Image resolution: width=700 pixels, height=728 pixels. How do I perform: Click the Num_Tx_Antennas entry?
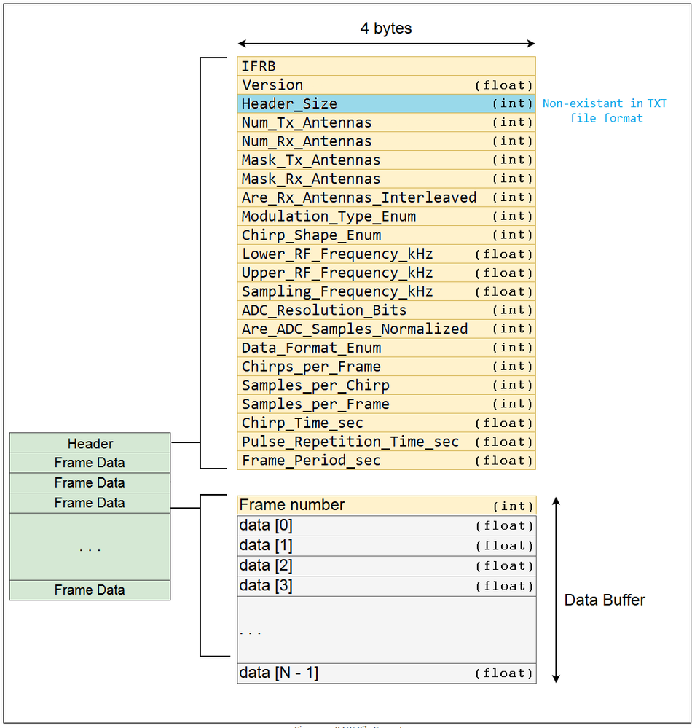click(x=386, y=122)
